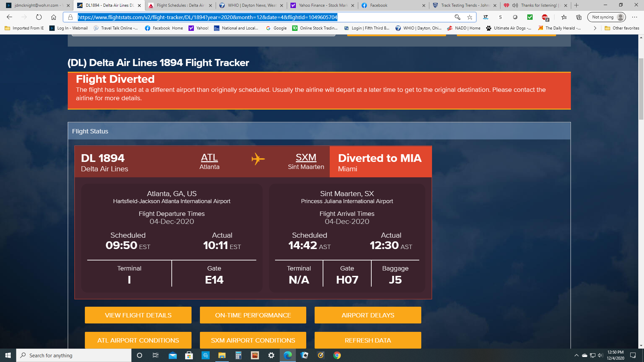Viewport: 644px width, 362px height.
Task: Switch to Track Testing Trends tab
Action: (465, 5)
